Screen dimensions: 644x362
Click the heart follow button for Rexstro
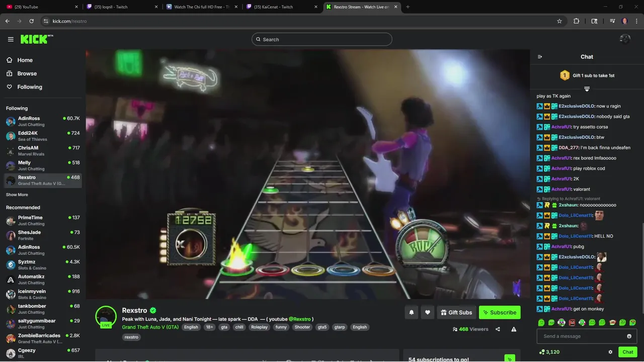(x=428, y=312)
